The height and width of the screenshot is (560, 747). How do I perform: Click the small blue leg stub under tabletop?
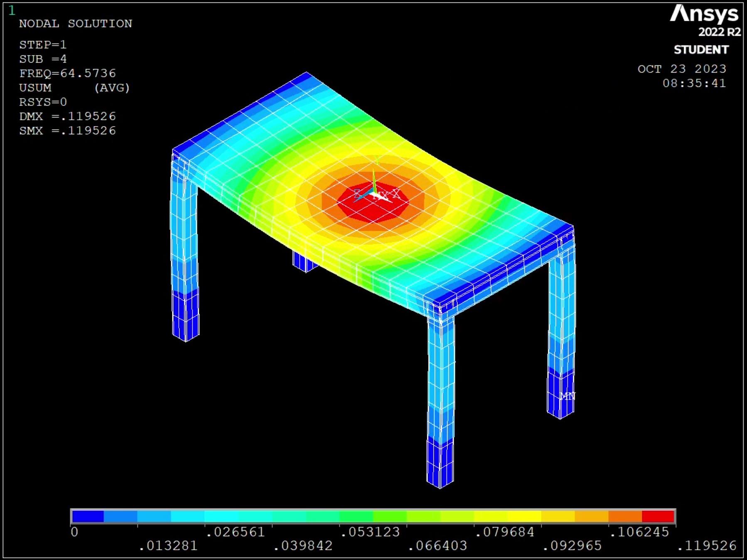pyautogui.click(x=305, y=262)
